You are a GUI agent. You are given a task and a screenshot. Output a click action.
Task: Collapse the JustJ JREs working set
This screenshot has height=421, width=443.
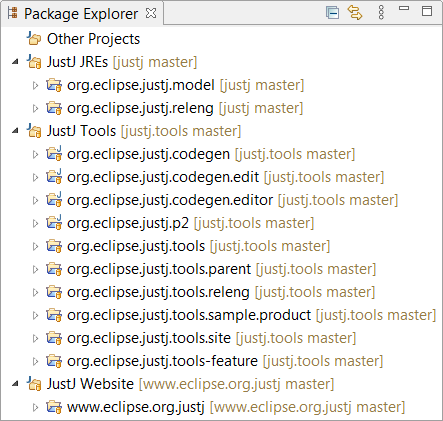click(15, 62)
